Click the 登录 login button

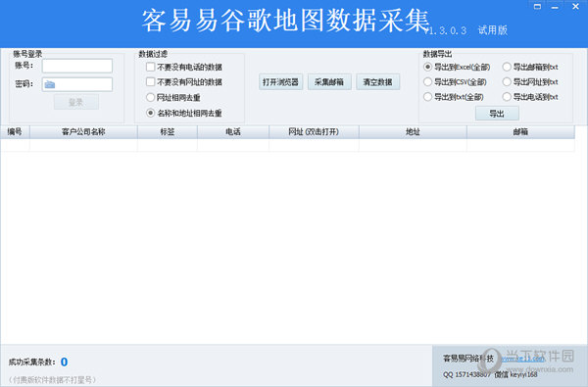pos(76,102)
